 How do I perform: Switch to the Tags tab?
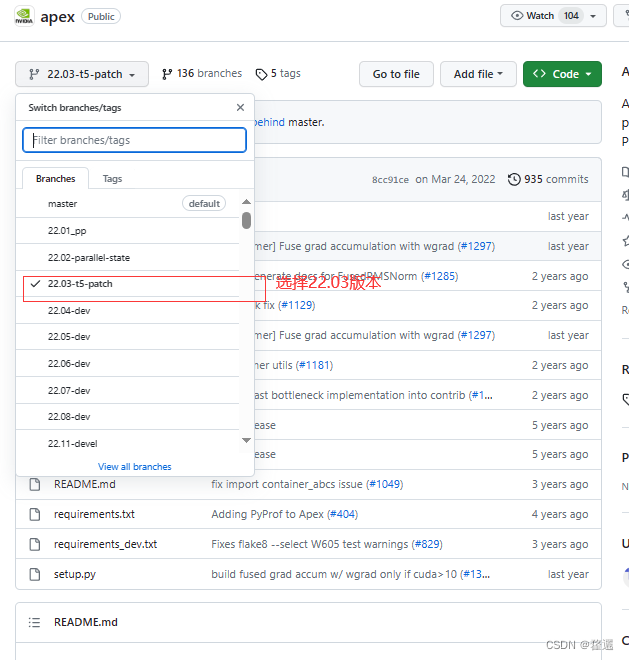point(112,178)
